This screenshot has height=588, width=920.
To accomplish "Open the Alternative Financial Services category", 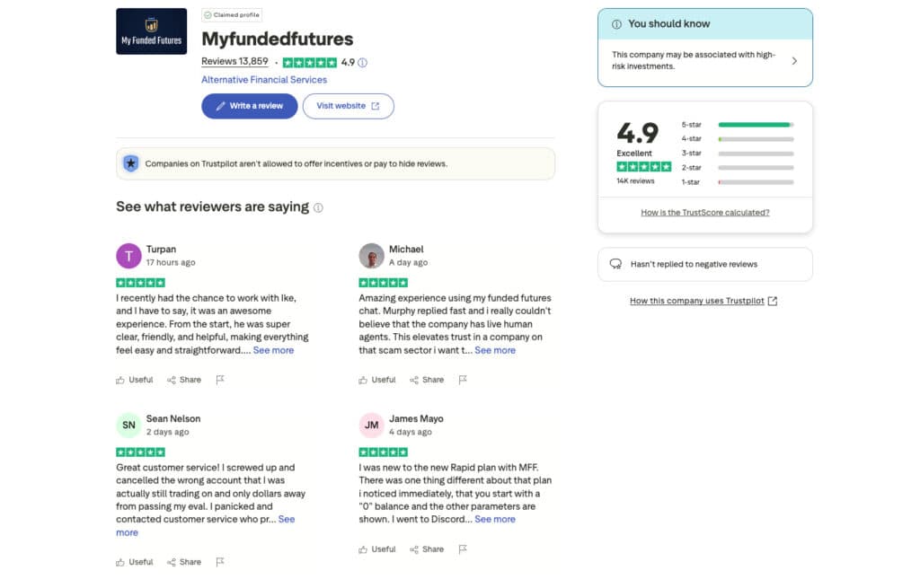I will pos(264,80).
